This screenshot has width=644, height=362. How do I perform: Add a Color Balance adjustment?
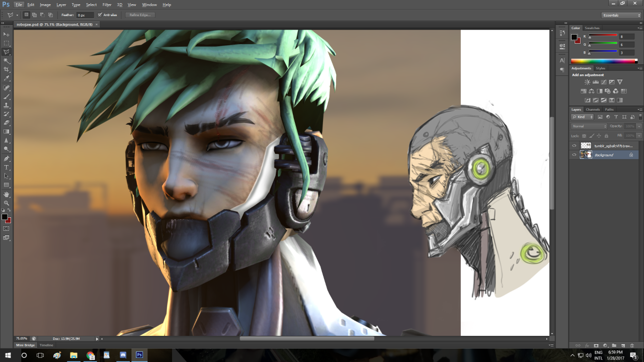click(x=592, y=91)
